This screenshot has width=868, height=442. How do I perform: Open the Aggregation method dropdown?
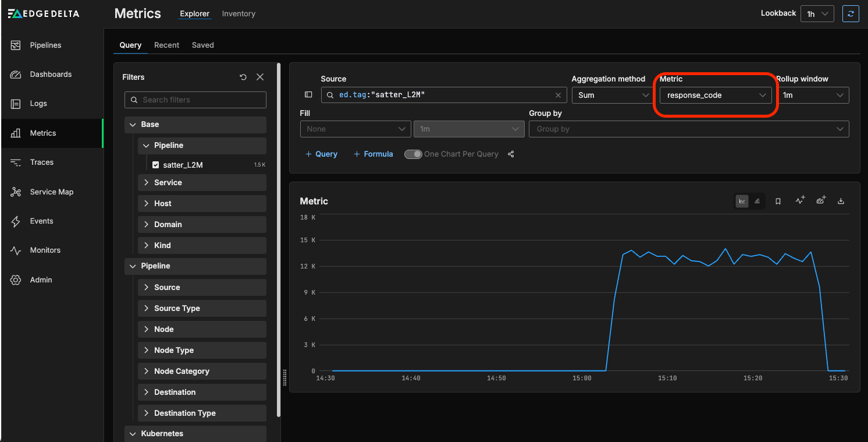coord(611,95)
